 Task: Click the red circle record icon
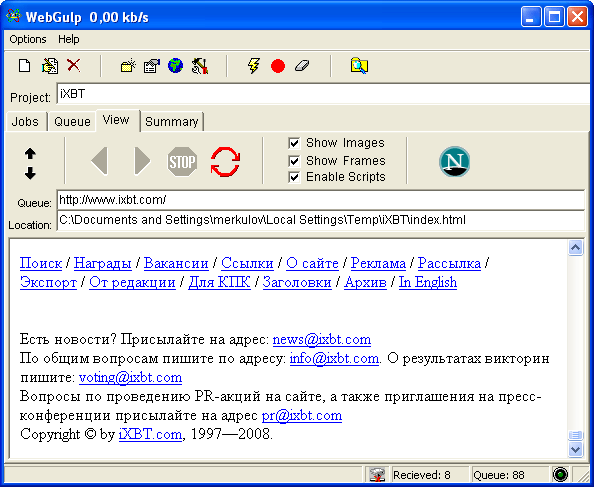pyautogui.click(x=278, y=66)
